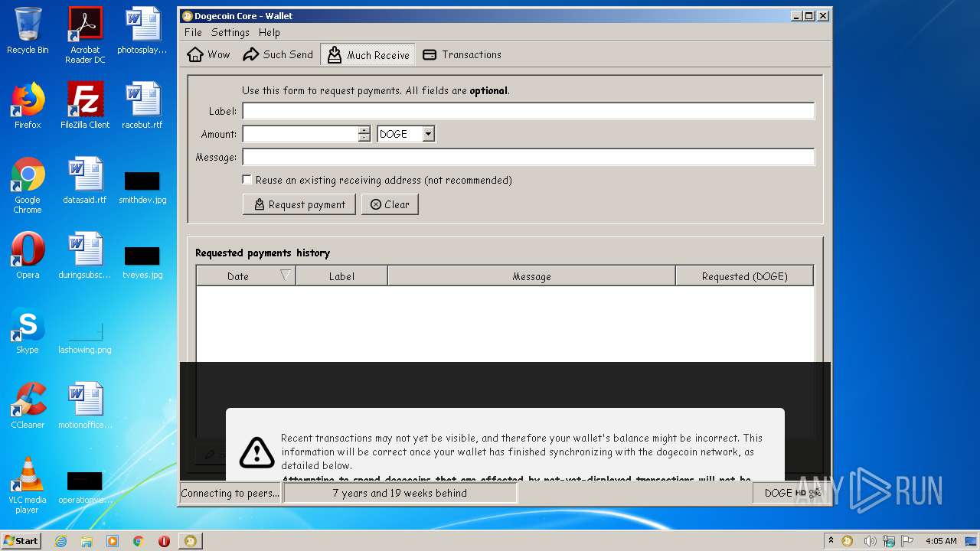Launch VLC media player desktop shortcut
Screen dimensions: 980x551
(28, 485)
